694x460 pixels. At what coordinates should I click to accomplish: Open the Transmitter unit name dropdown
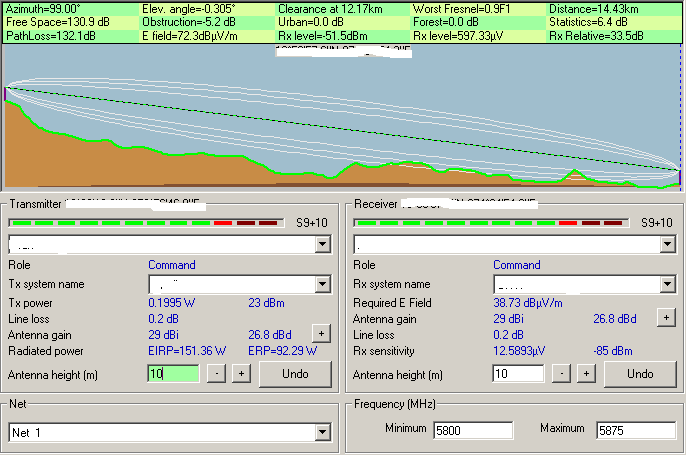[x=321, y=243]
